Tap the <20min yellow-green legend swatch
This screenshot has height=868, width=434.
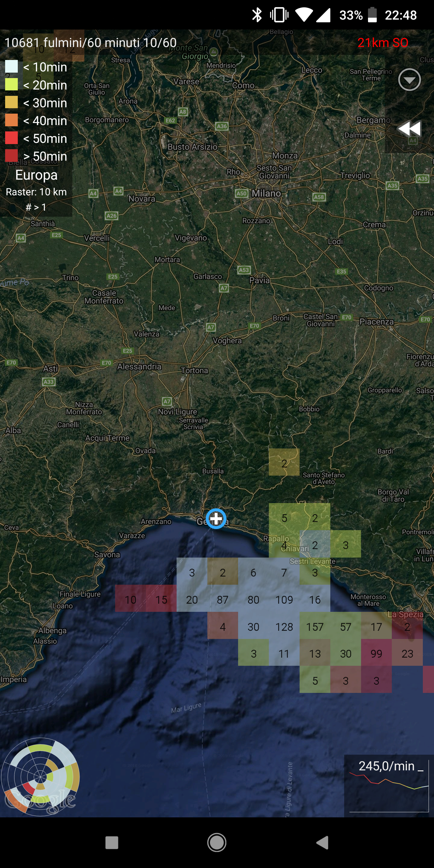(x=11, y=84)
